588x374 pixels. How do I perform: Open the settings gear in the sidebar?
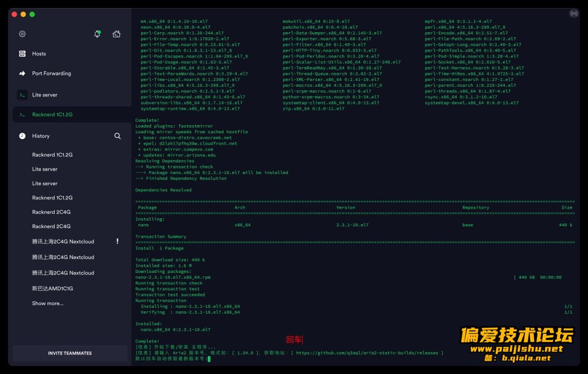(22, 34)
